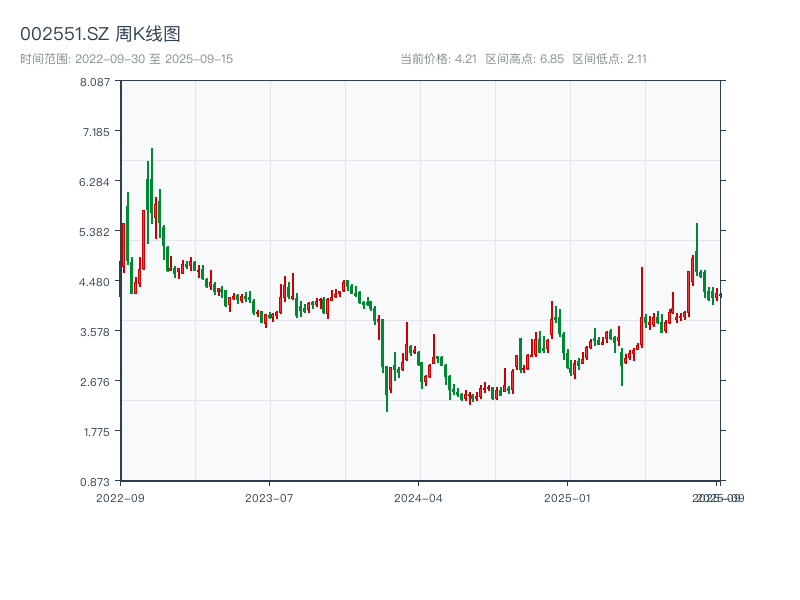
Task: Click the y-axis value 2.676
Action: click(x=95, y=382)
